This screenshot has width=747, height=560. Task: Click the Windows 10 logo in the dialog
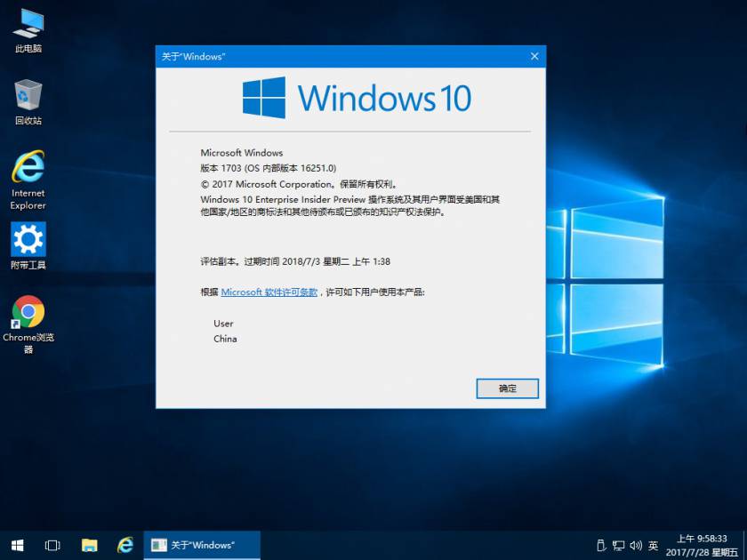pyautogui.click(x=357, y=98)
